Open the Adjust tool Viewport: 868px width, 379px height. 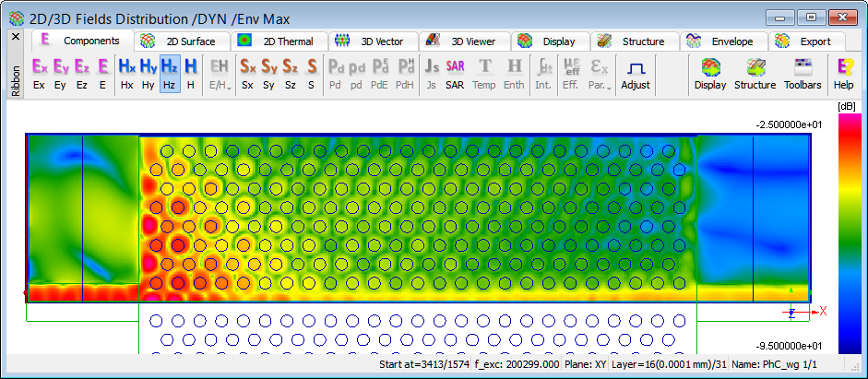tap(635, 74)
